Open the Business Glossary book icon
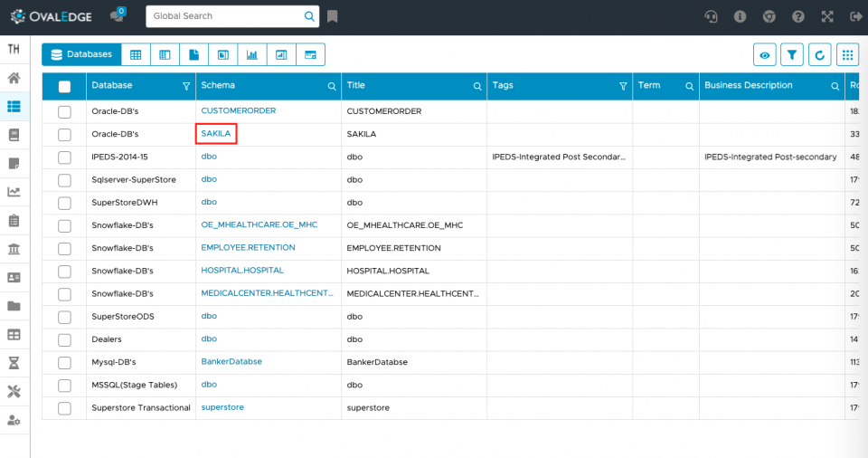This screenshot has width=868, height=458. coord(14,135)
